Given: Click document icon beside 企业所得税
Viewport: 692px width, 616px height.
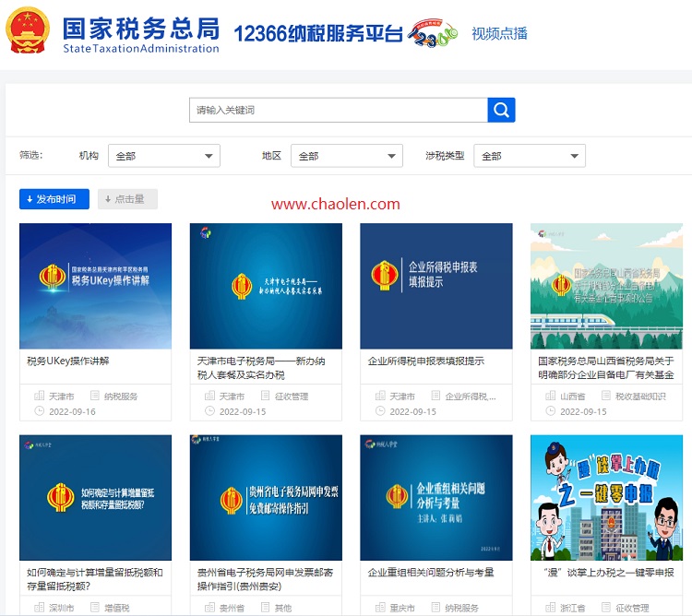Looking at the screenshot, I should click(x=435, y=396).
